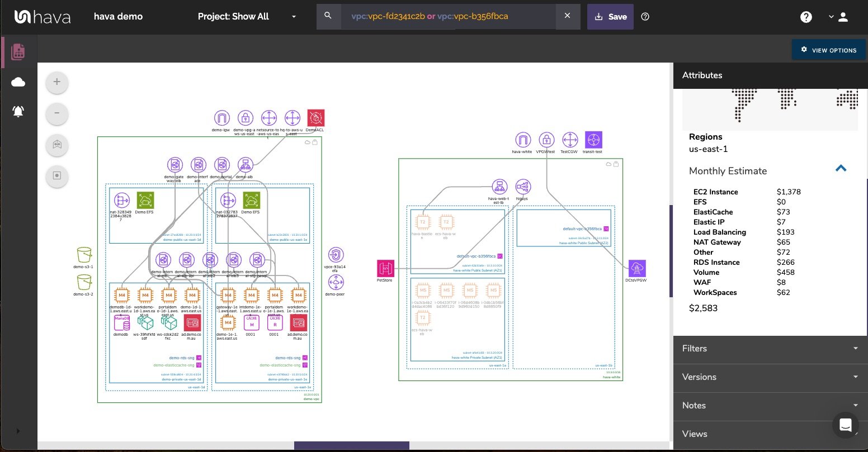Click the fit-to-view diagram control
The image size is (868, 452).
point(56,145)
